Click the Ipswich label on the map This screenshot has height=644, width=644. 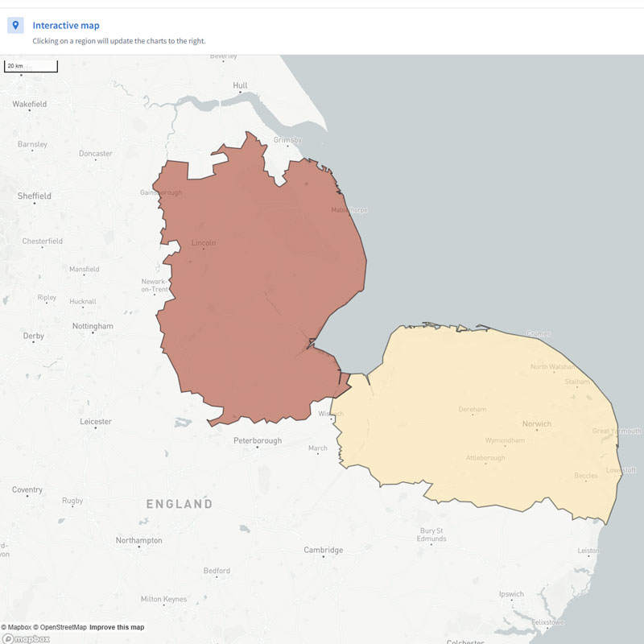coord(511,594)
